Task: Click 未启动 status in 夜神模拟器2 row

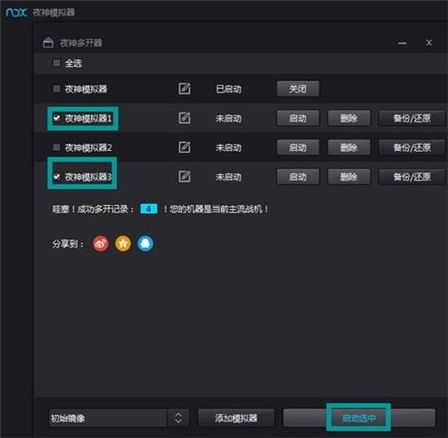Action: (x=228, y=148)
